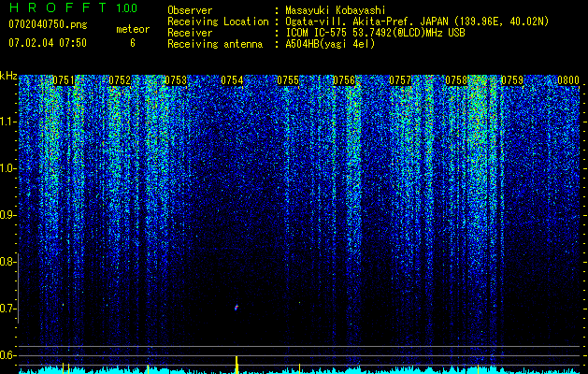Click the 0.7 kHz frequency label

[7, 309]
